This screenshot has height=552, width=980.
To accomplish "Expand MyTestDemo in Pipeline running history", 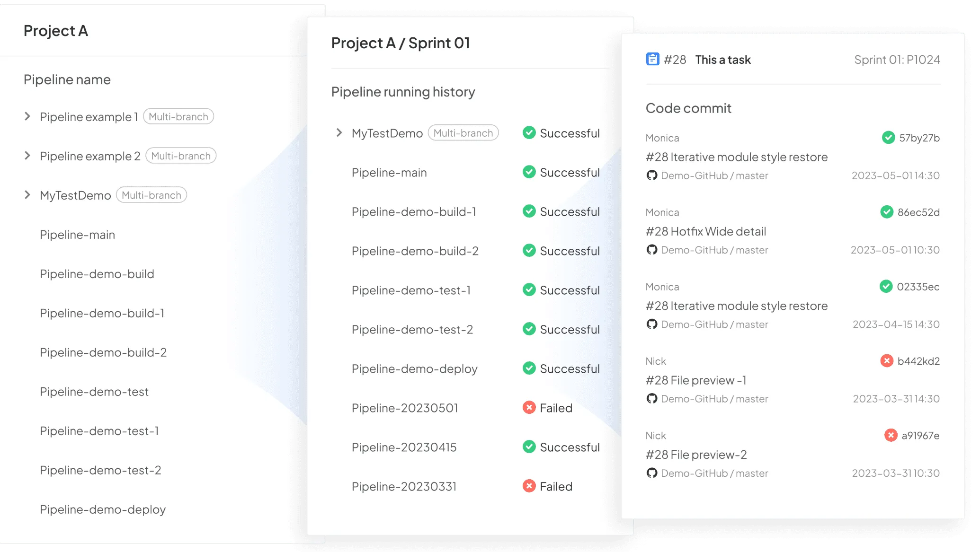I will (x=339, y=133).
